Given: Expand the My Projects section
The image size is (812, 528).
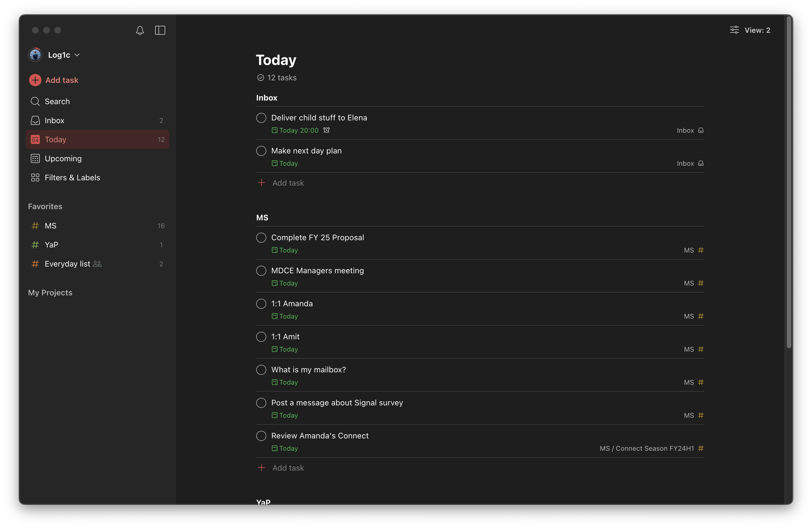Looking at the screenshot, I should tap(50, 293).
